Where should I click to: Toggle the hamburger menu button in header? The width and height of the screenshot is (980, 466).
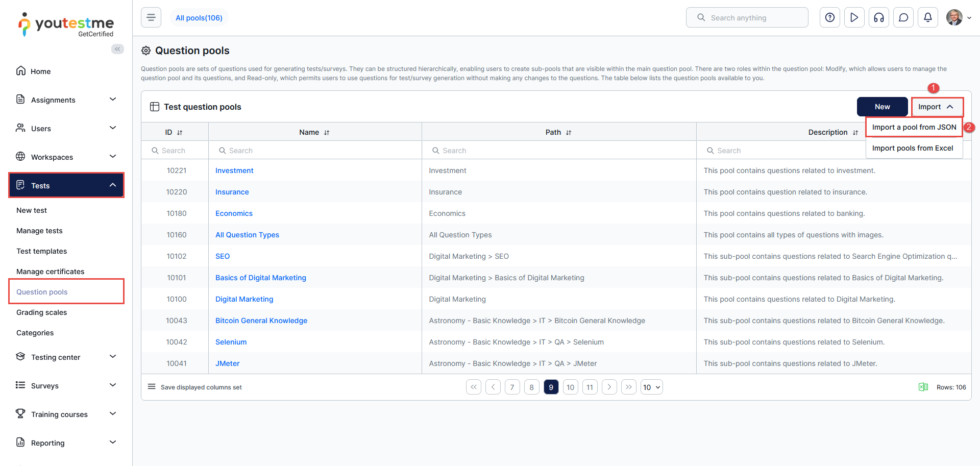(x=151, y=18)
